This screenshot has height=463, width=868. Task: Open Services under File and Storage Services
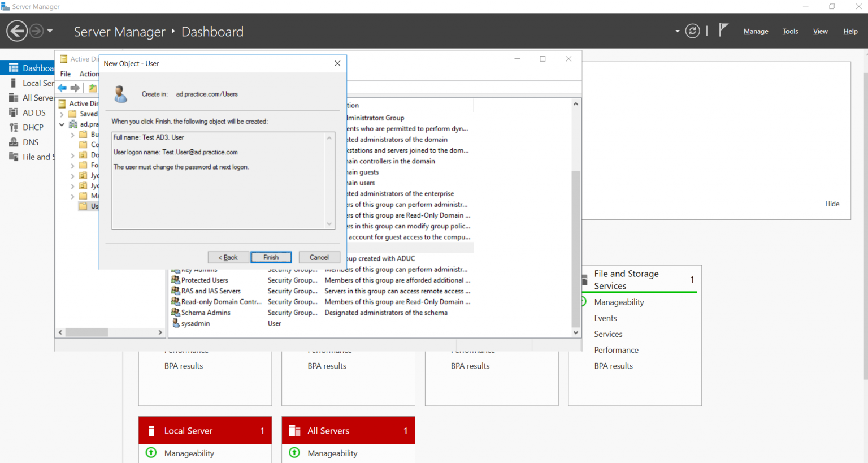pos(608,334)
